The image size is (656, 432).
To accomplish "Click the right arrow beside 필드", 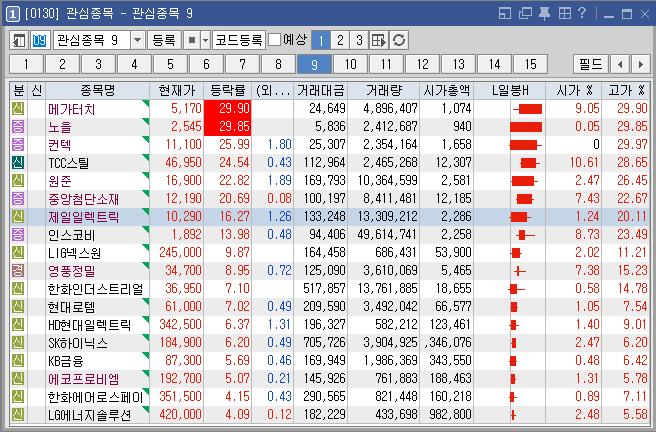I will click(641, 64).
